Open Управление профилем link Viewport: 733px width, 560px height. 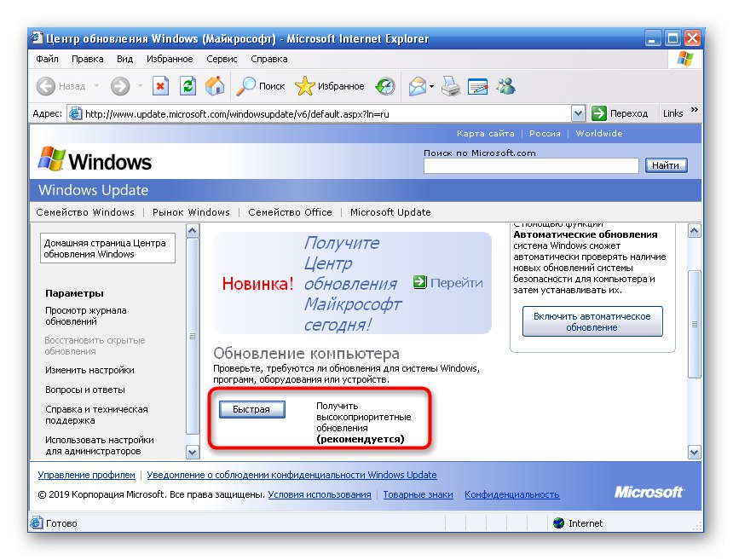pos(86,475)
